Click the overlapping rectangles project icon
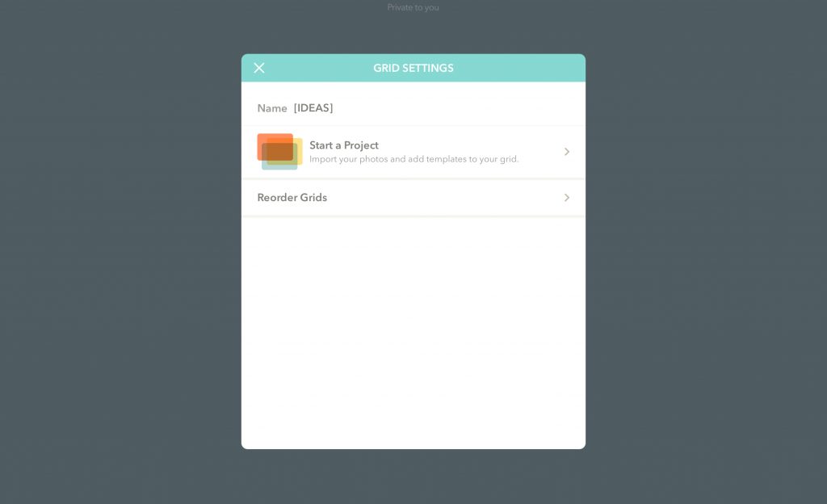 (279, 151)
